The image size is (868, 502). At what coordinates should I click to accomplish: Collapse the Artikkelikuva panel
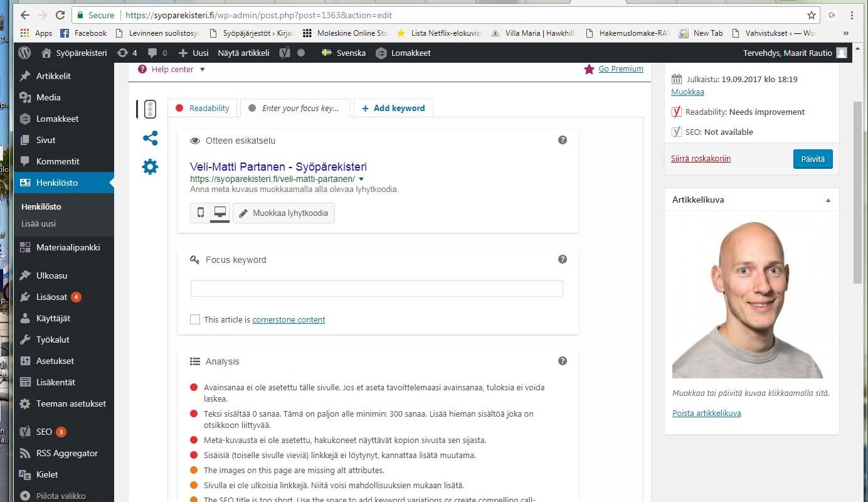coord(828,200)
